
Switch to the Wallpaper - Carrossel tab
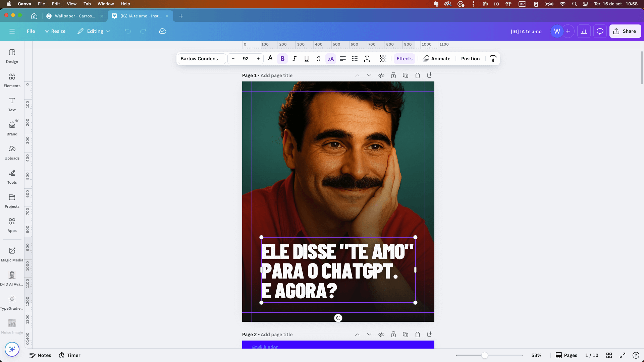coord(74,16)
